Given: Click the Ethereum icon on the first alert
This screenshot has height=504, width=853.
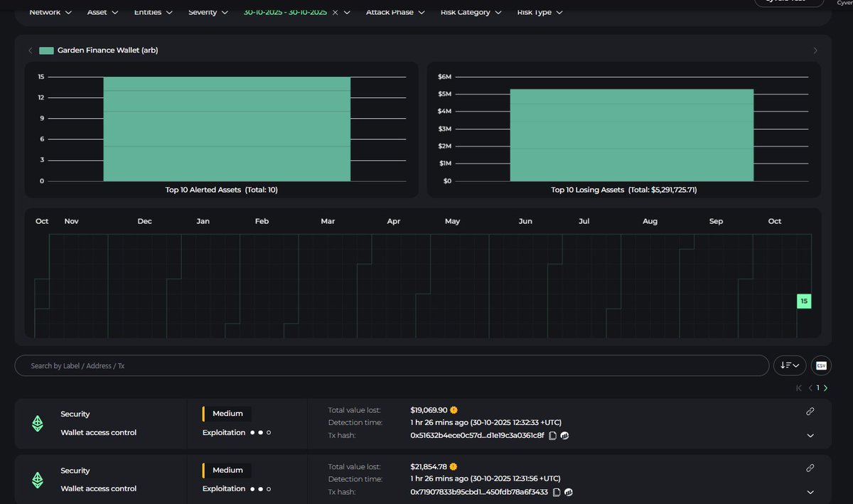Looking at the screenshot, I should tap(37, 424).
